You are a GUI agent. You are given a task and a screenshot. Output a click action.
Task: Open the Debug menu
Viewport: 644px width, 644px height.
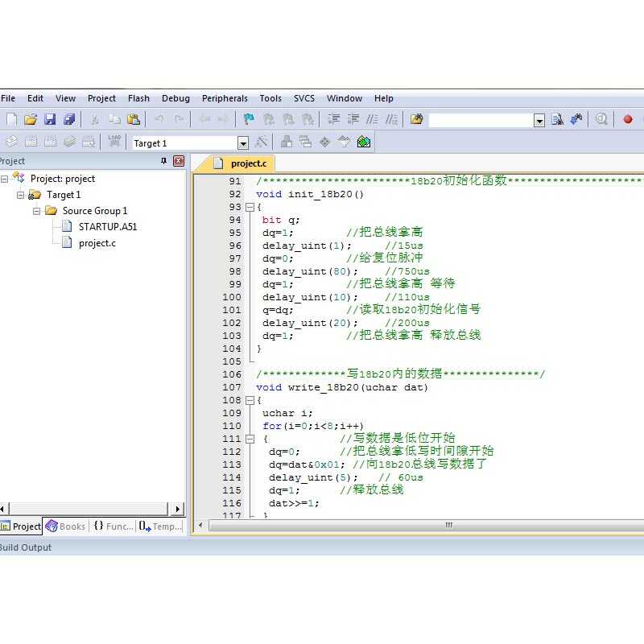[175, 98]
